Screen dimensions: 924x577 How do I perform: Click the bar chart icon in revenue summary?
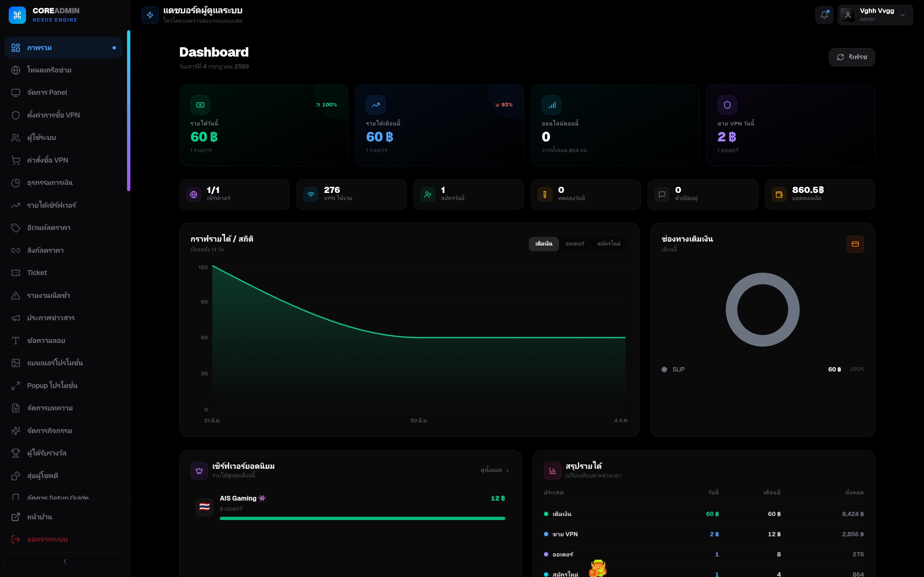click(552, 471)
